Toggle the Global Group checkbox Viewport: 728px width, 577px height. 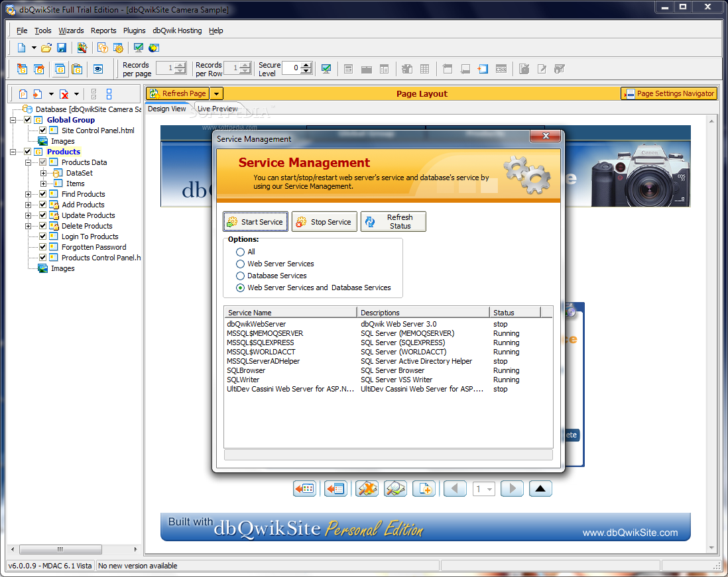[x=27, y=120]
